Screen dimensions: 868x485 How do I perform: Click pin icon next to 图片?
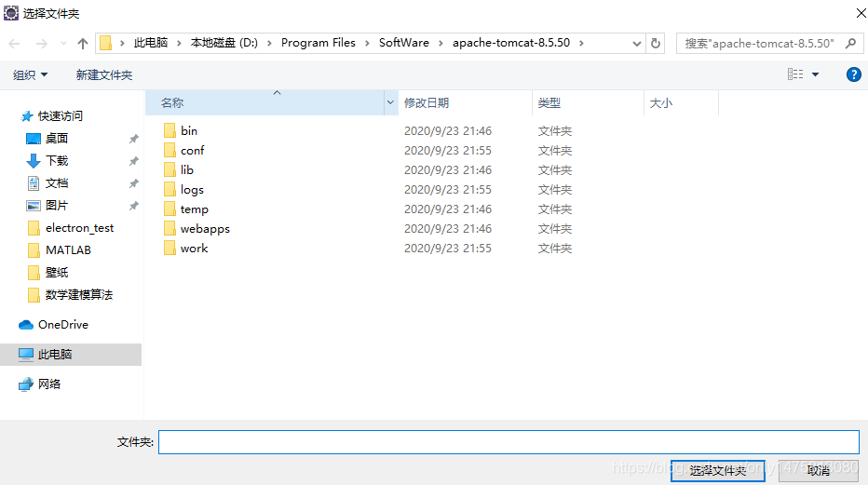(133, 206)
